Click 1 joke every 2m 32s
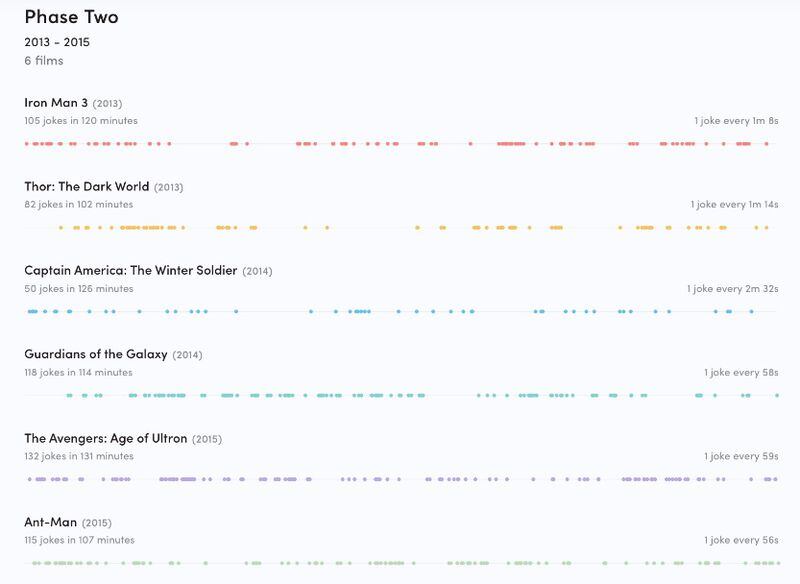The width and height of the screenshot is (800, 584). (733, 289)
